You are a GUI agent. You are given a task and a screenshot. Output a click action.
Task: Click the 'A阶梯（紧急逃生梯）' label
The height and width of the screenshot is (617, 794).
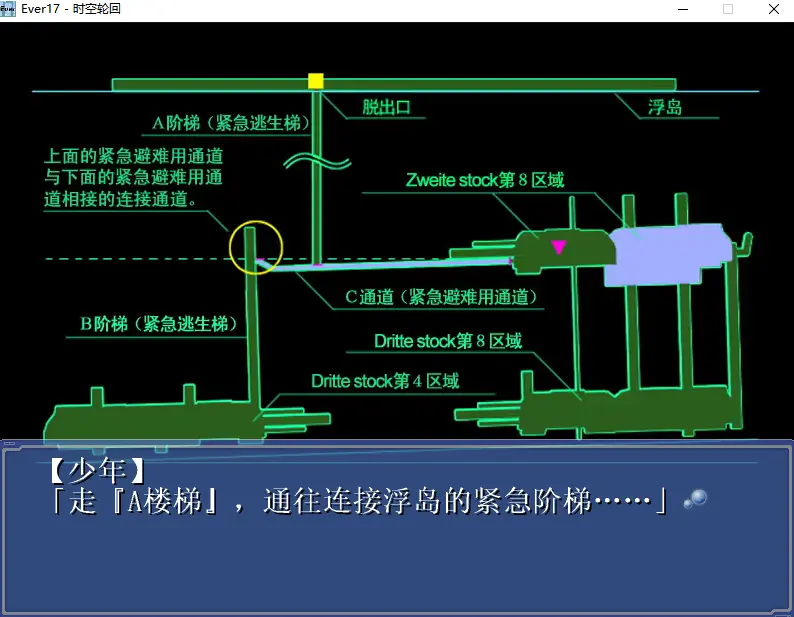[230, 123]
